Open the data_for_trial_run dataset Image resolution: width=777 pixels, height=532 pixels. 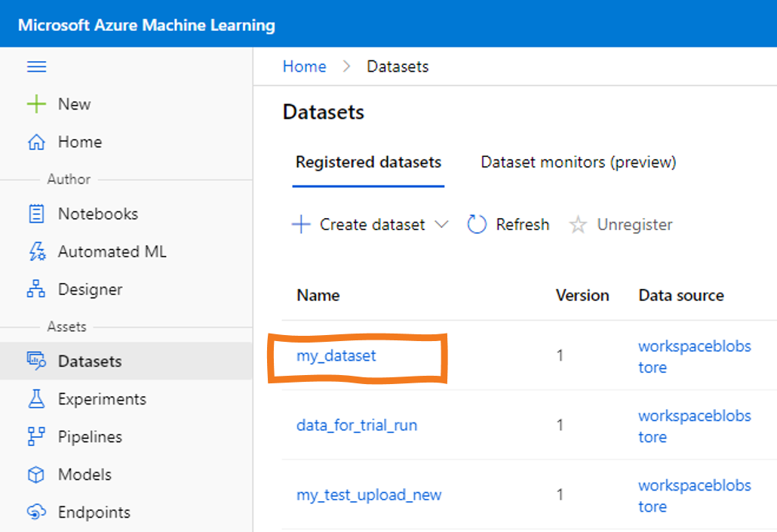(x=357, y=426)
